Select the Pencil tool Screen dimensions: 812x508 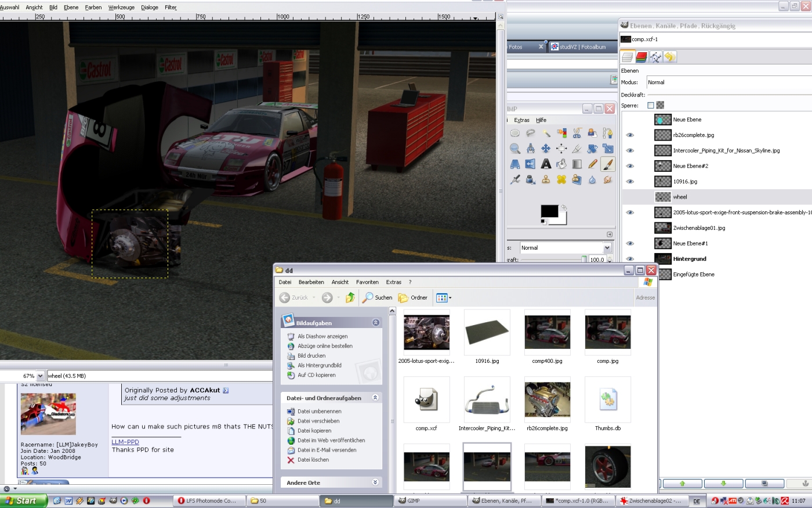pyautogui.click(x=592, y=164)
